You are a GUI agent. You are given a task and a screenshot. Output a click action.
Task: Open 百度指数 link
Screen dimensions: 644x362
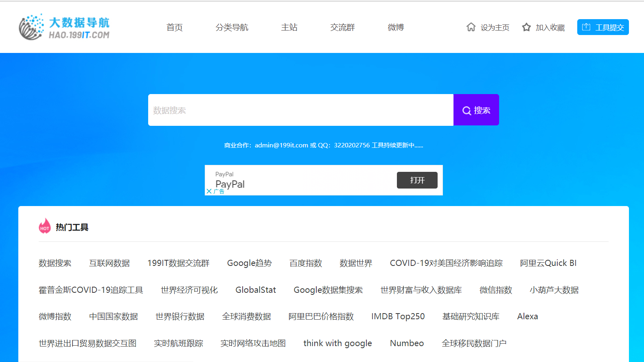(x=306, y=263)
